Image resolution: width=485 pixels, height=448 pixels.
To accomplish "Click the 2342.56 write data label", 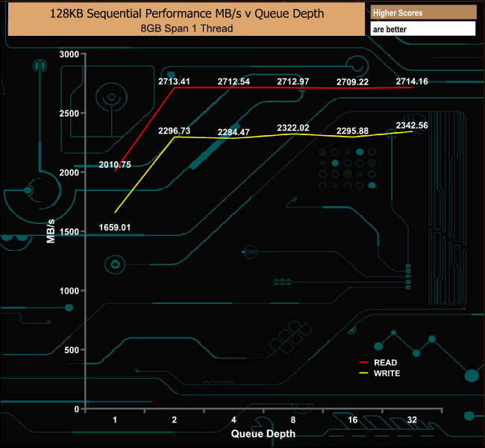I will [412, 125].
